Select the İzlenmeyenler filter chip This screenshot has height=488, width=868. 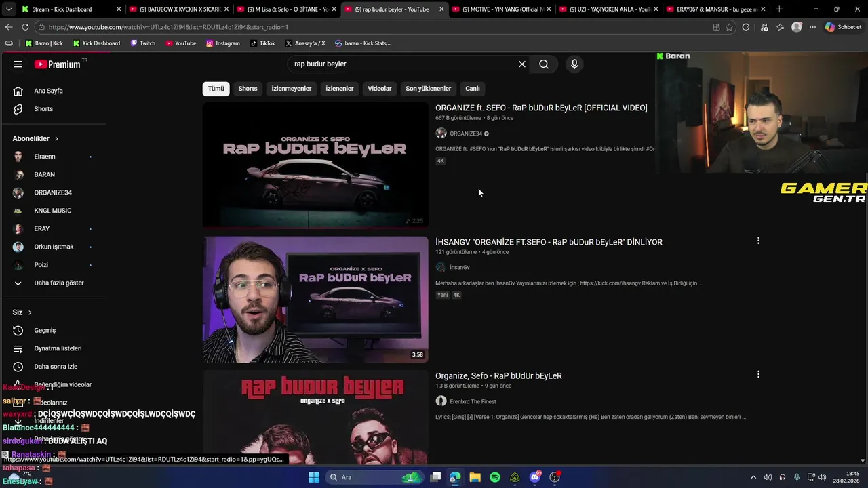click(292, 89)
